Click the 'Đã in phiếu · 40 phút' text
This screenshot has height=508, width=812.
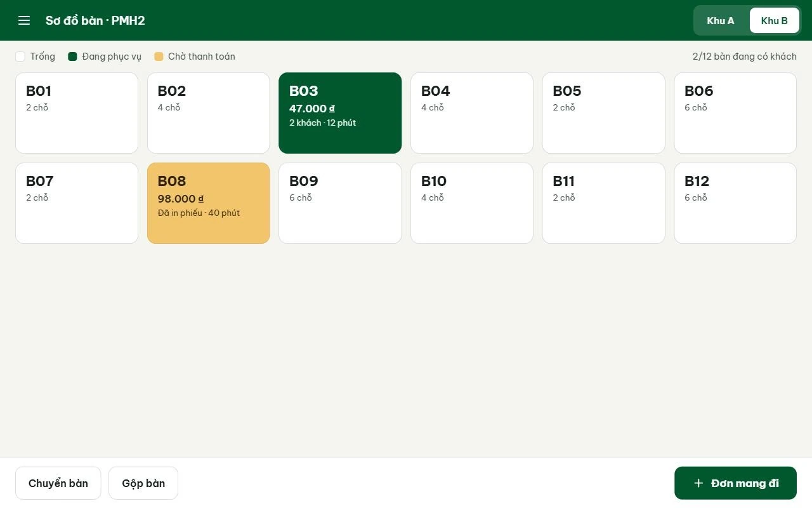(199, 213)
